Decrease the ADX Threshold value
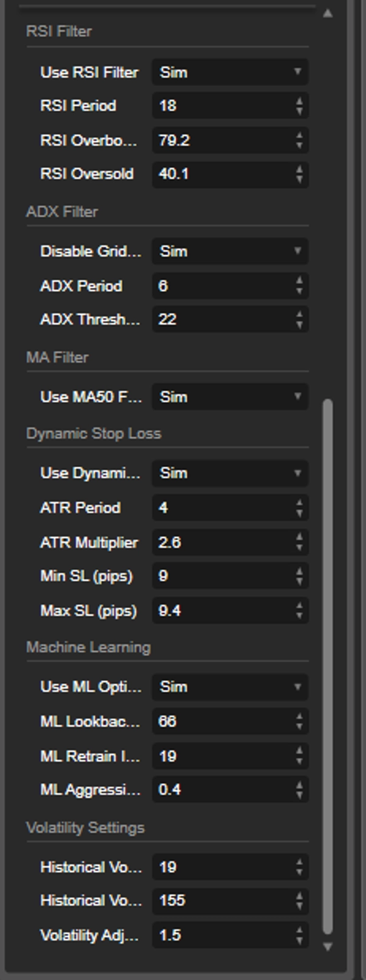 (x=299, y=324)
